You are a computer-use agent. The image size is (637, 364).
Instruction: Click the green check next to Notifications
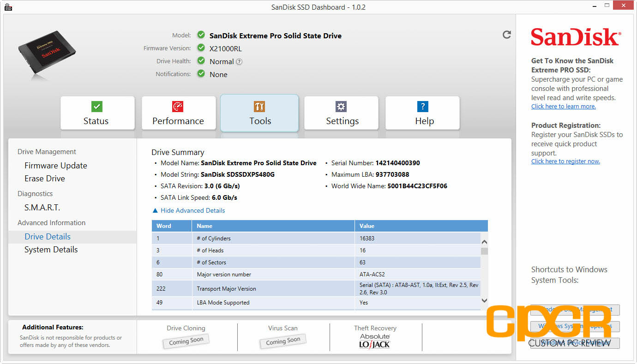click(201, 73)
